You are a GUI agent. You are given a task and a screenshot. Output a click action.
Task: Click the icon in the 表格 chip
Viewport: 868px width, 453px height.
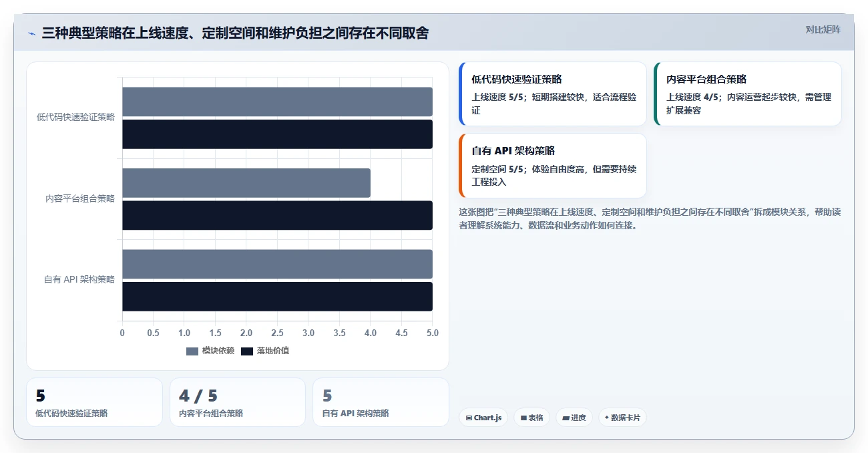point(523,418)
